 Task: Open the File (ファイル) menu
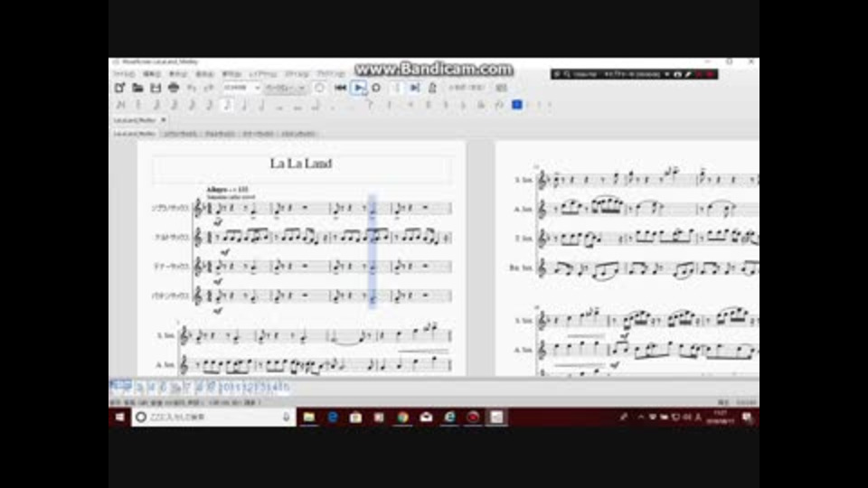(124, 73)
